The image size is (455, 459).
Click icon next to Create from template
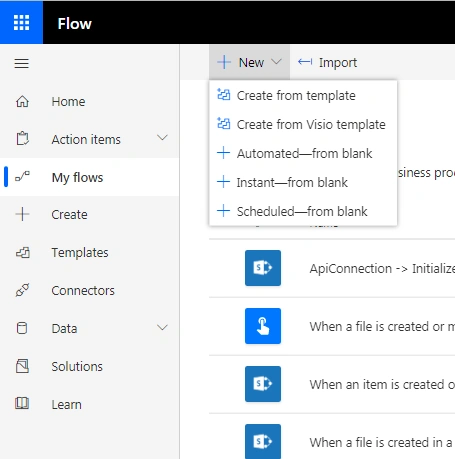223,95
